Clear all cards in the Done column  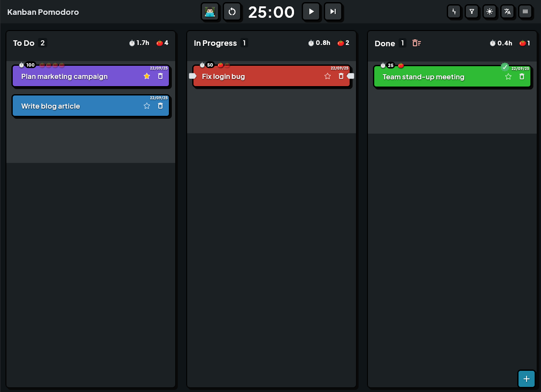point(416,43)
